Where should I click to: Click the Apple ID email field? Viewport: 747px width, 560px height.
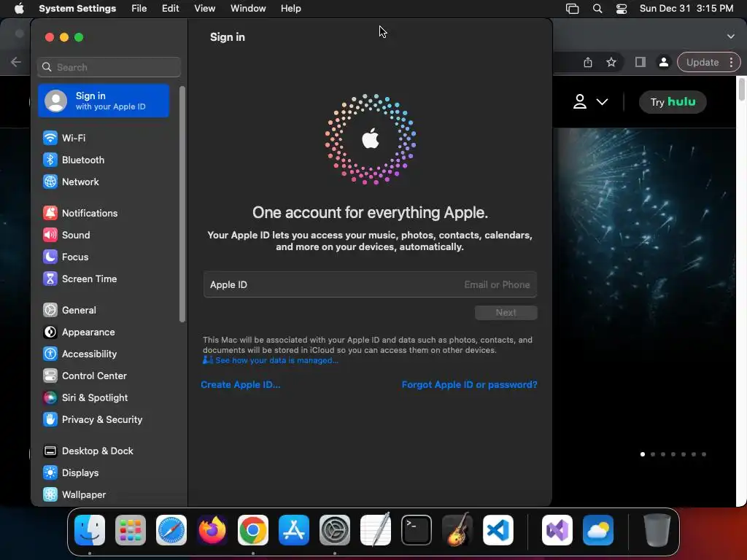[x=370, y=285]
